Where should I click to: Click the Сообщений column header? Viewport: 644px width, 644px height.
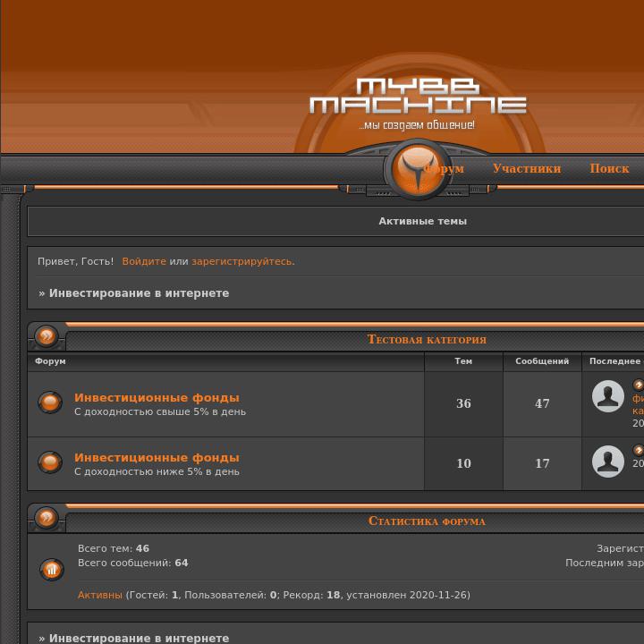pyautogui.click(x=542, y=361)
